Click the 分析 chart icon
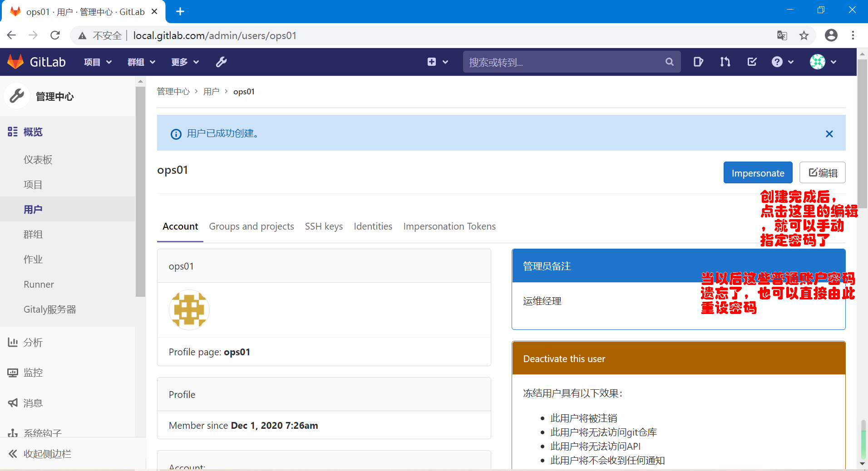The height and width of the screenshot is (471, 868). tap(13, 342)
